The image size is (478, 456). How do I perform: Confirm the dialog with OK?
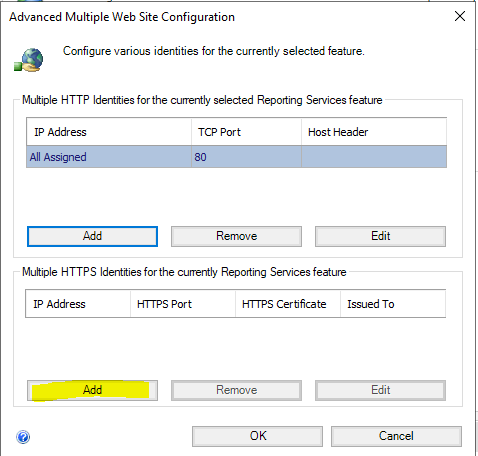(x=257, y=436)
